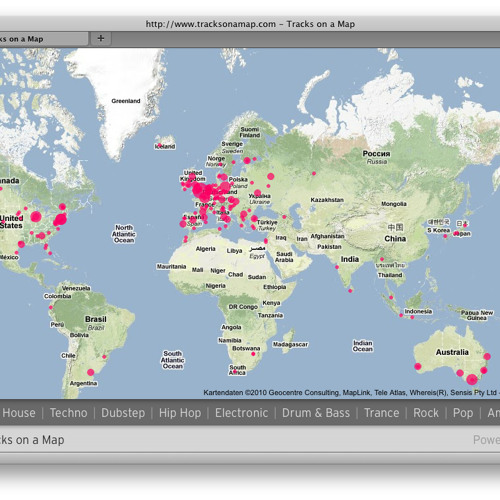Select the Tracks on a Map tab
The height and width of the screenshot is (500, 500).
coord(43,39)
